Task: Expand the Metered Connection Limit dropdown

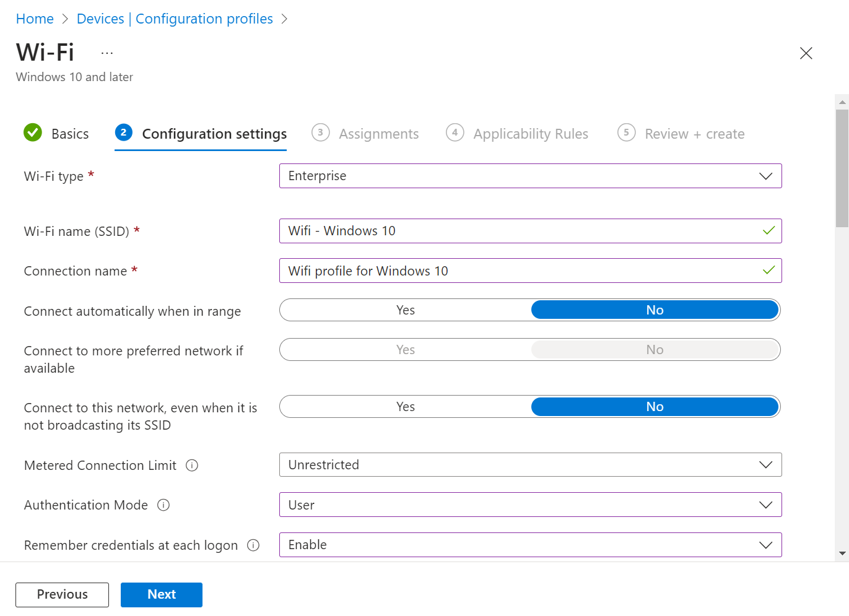Action: point(530,465)
